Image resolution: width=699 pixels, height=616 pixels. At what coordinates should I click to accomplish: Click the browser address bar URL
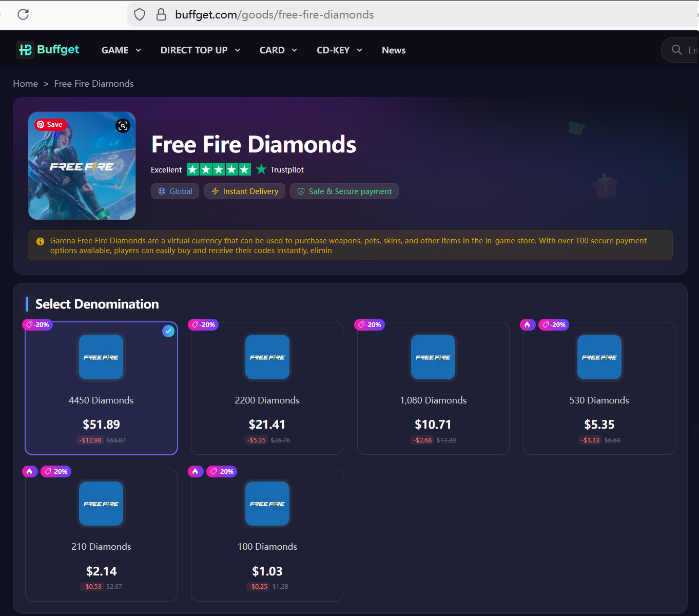(274, 14)
